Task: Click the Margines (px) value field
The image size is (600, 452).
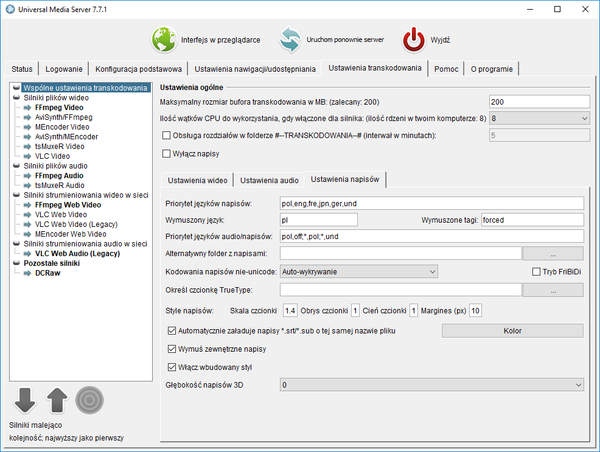Action: click(x=475, y=310)
